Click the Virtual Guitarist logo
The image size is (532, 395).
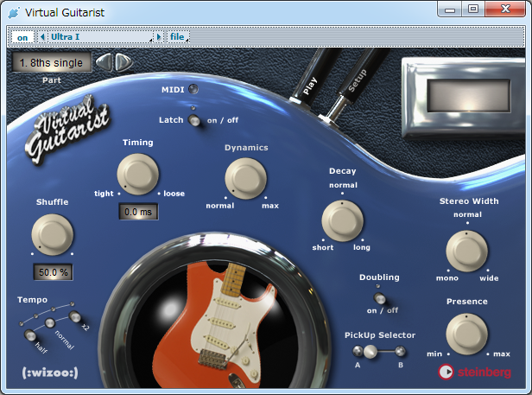(x=68, y=131)
